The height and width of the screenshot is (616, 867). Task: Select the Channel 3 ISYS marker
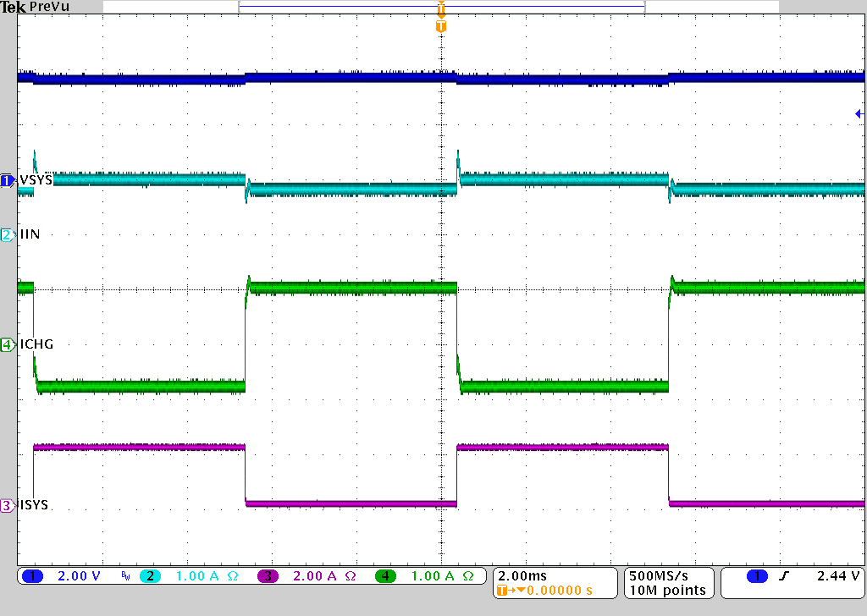click(x=7, y=505)
